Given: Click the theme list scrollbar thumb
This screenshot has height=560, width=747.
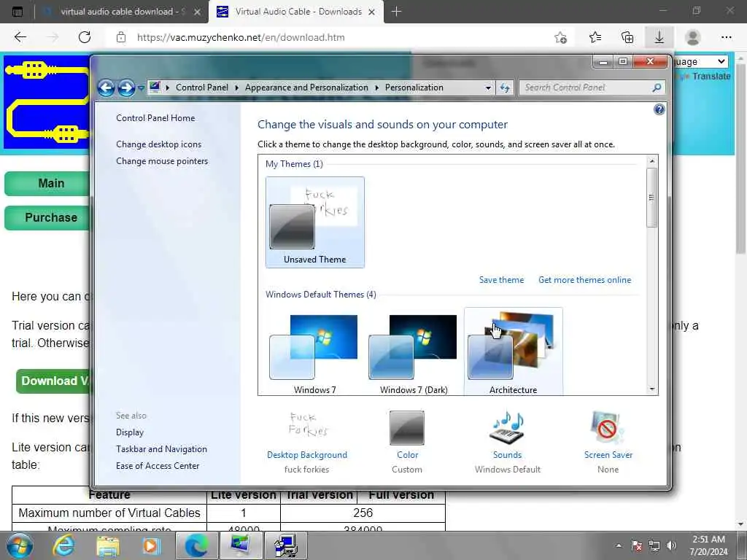Looking at the screenshot, I should tap(651, 198).
